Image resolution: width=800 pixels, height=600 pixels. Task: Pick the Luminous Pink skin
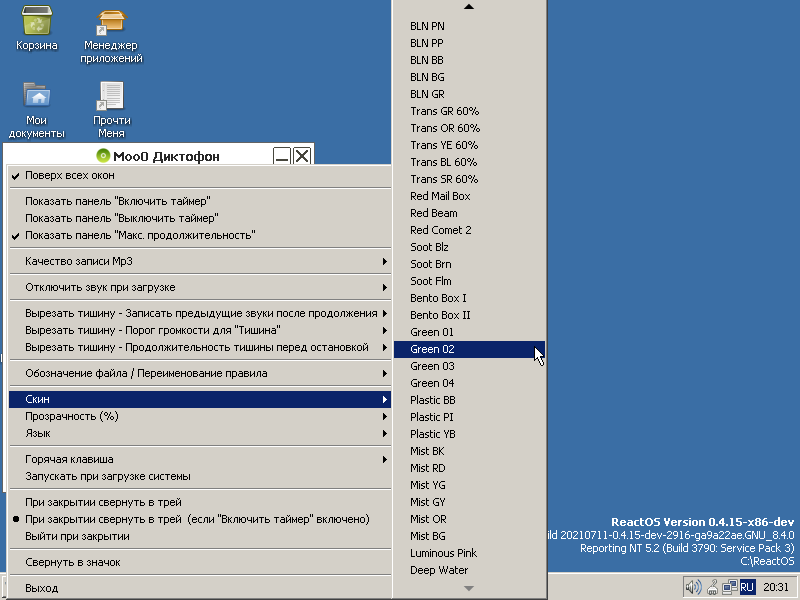pyautogui.click(x=469, y=554)
